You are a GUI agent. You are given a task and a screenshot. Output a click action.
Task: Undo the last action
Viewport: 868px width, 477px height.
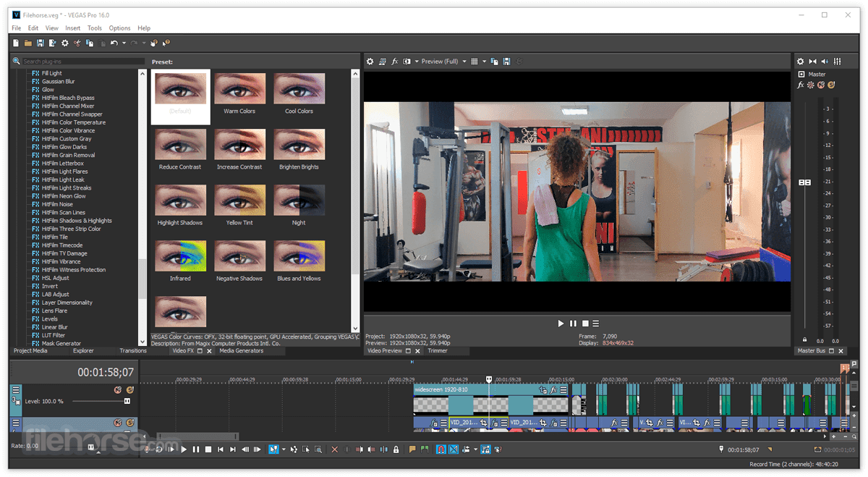click(x=114, y=43)
